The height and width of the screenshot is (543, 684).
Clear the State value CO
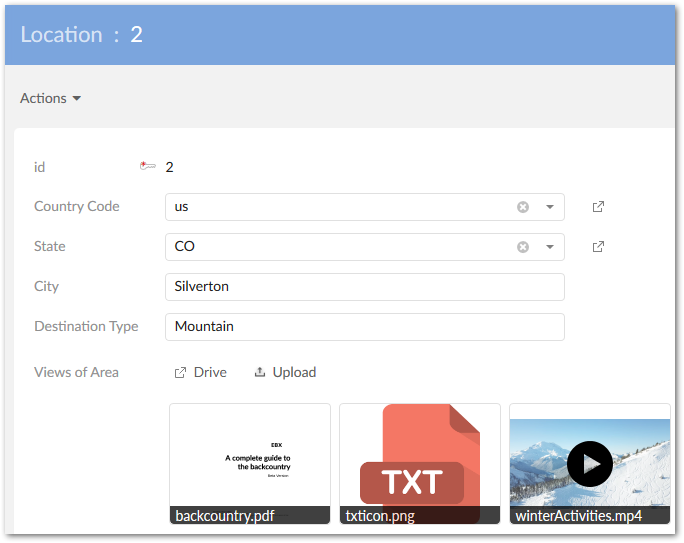click(523, 247)
